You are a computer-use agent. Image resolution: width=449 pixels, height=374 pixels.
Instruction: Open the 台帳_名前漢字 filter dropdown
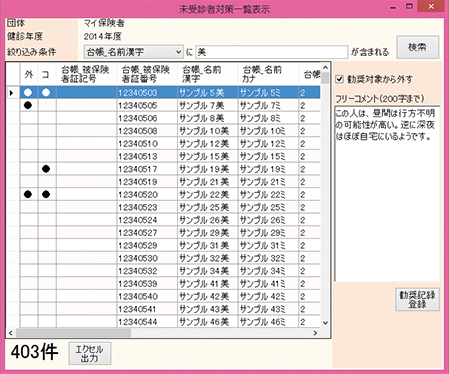133,52
